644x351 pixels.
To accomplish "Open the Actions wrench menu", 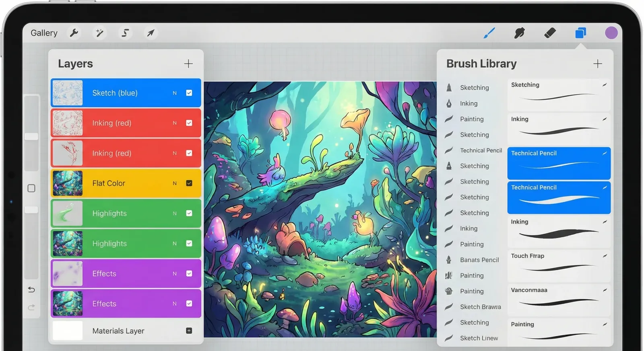I will coord(74,33).
